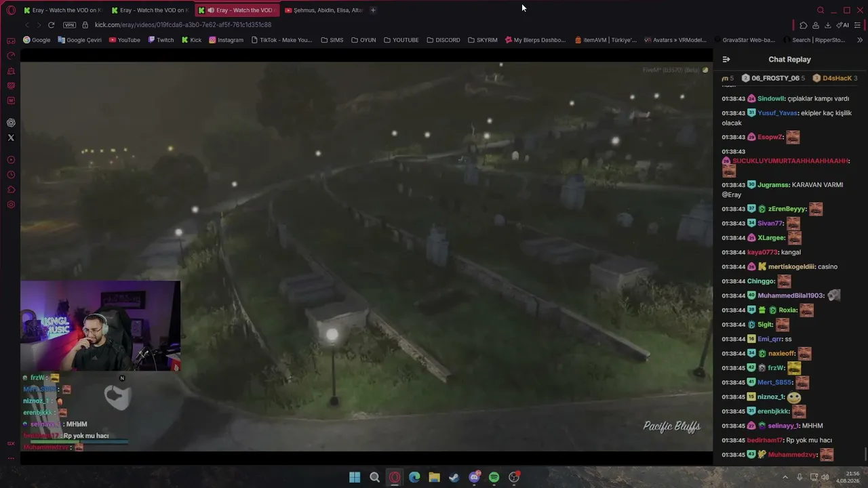Mute the playing tab via its speaker icon
868x488 pixels.
coord(211,10)
